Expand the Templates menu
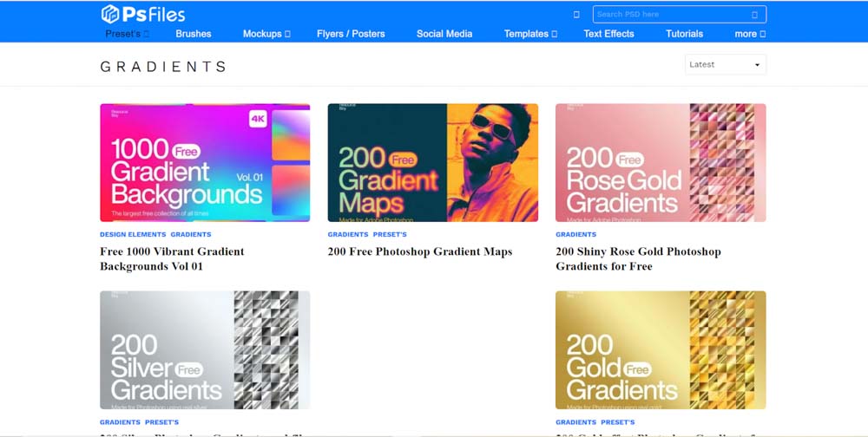868x437 pixels. [x=530, y=34]
